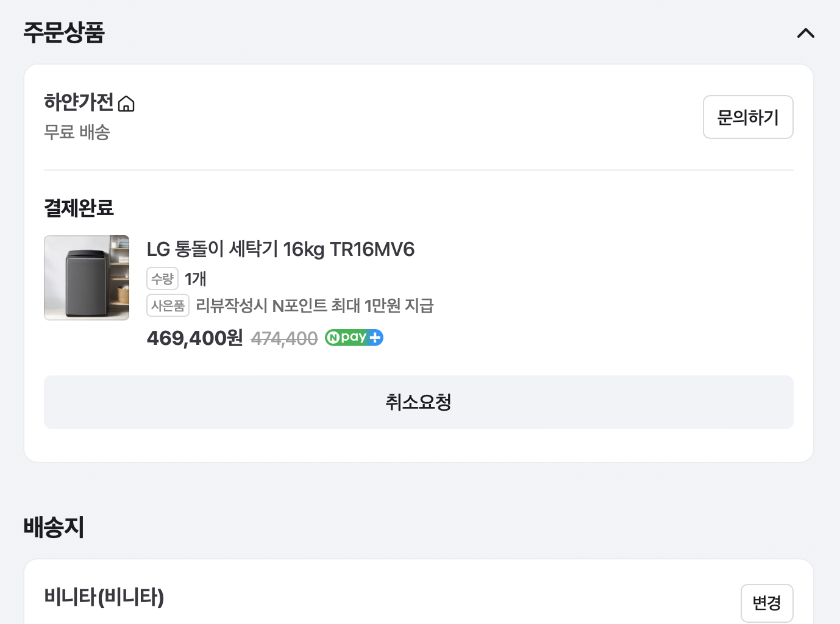
Task: Click the strikethrough price 474,400
Action: [x=284, y=338]
